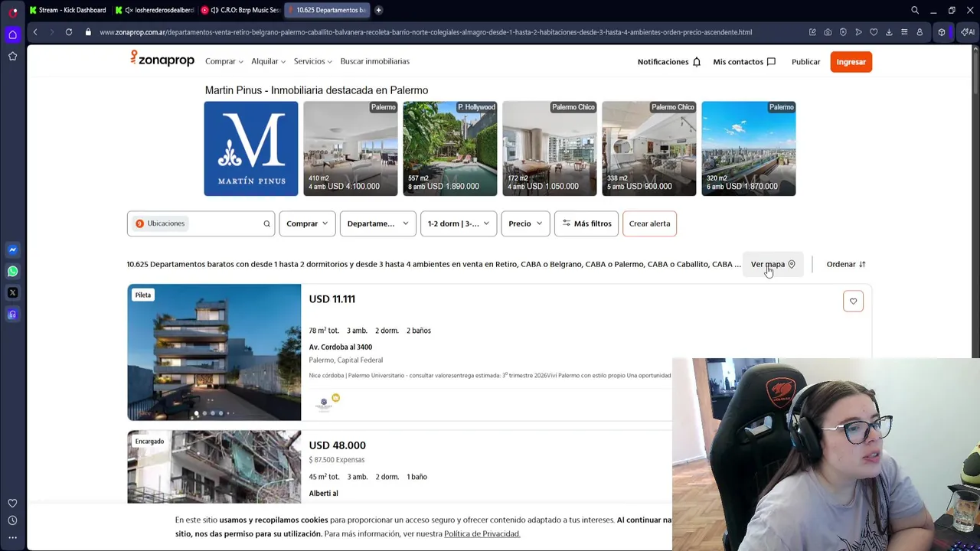Switch to the losherederosdealberdi tab
The height and width of the screenshot is (551, 980).
coord(154,10)
